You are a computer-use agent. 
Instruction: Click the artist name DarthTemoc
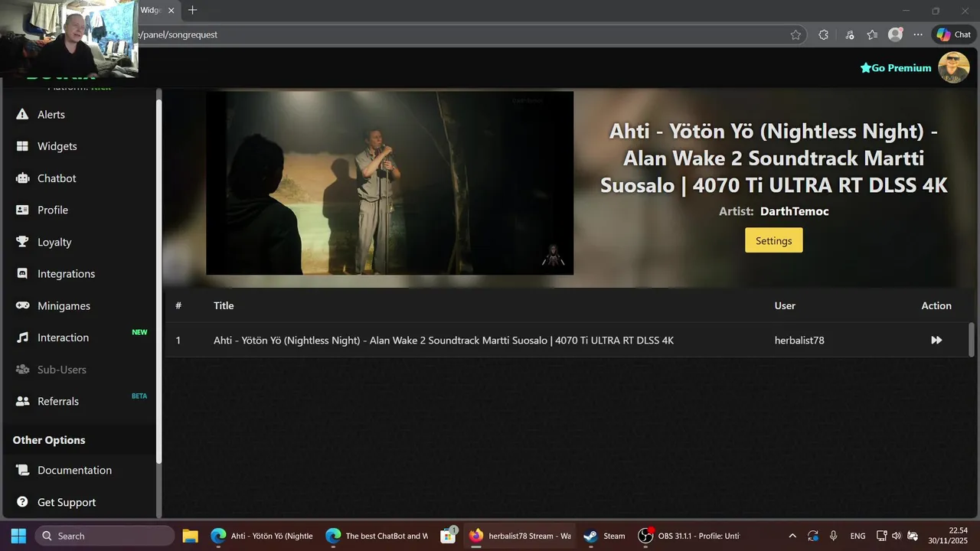click(795, 211)
